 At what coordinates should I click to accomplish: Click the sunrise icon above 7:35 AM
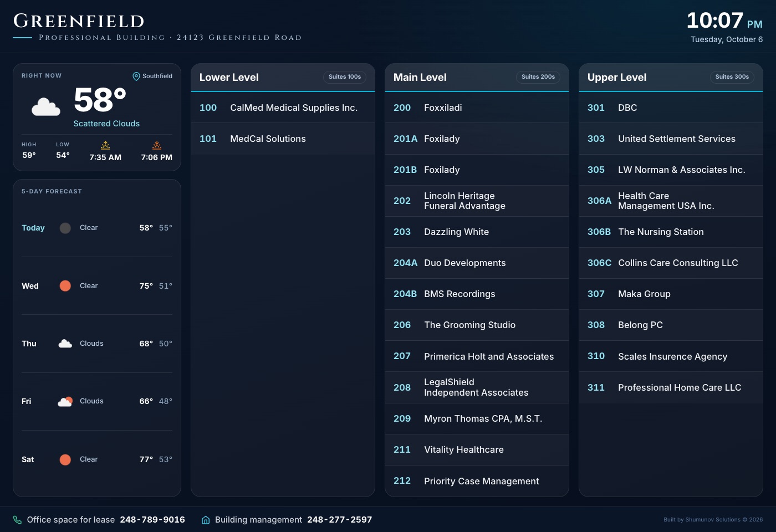pyautogui.click(x=105, y=145)
